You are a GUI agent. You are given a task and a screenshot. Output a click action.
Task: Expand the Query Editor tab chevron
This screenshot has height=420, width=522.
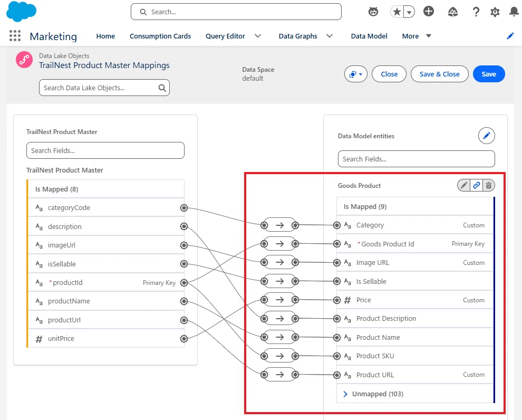258,36
